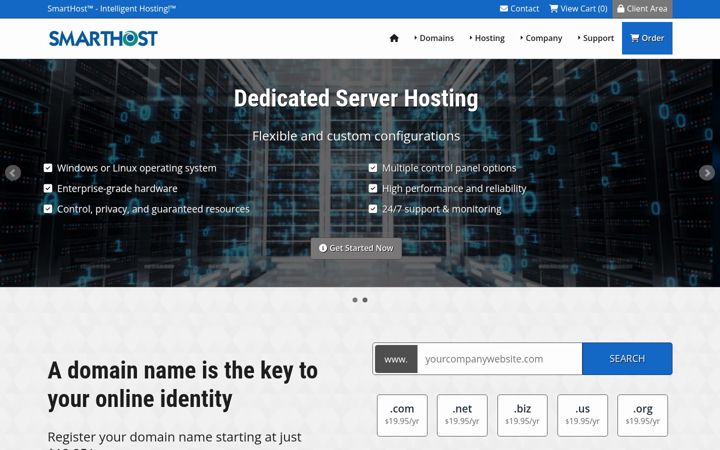This screenshot has height=450, width=720.
Task: Click the shopping cart icon beside View Cart
Action: point(554,8)
